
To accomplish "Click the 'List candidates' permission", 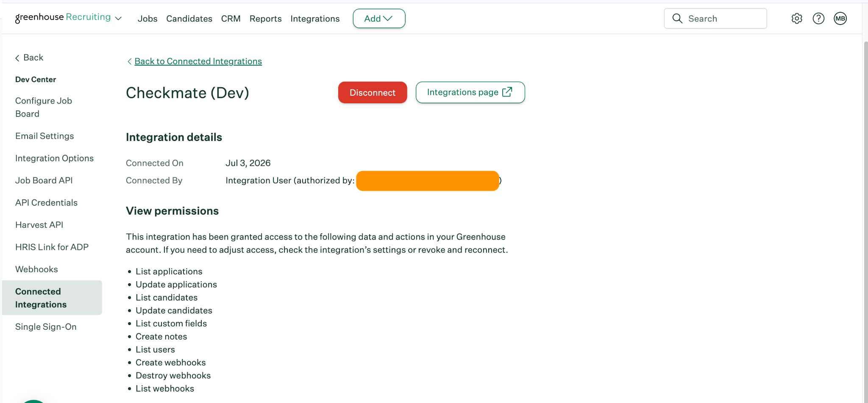I will point(167,298).
